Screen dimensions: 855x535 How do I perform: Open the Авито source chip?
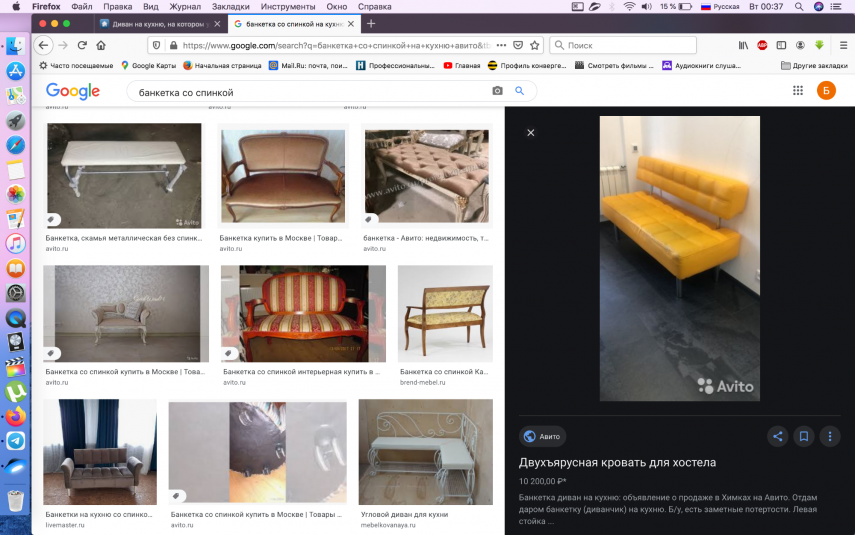[x=543, y=436]
